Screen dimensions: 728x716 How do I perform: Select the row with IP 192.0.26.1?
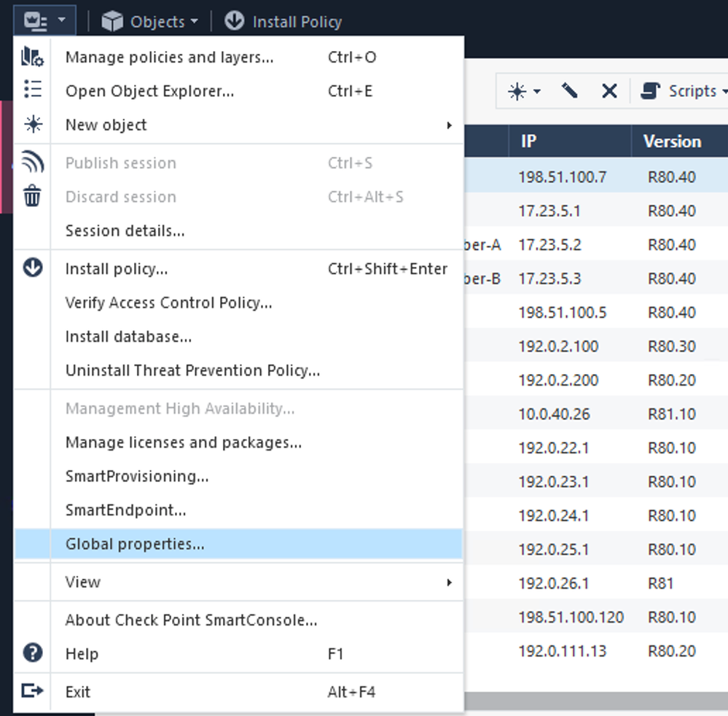pyautogui.click(x=596, y=583)
